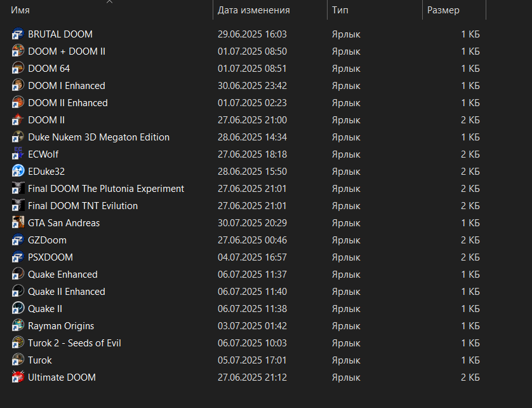Viewport: 532px width, 408px height.
Task: Click the date 03.07.2025 01:42
Action: tap(252, 326)
